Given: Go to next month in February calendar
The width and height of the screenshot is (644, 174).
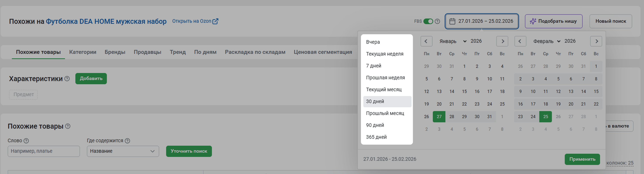Looking at the screenshot, I should (x=596, y=41).
